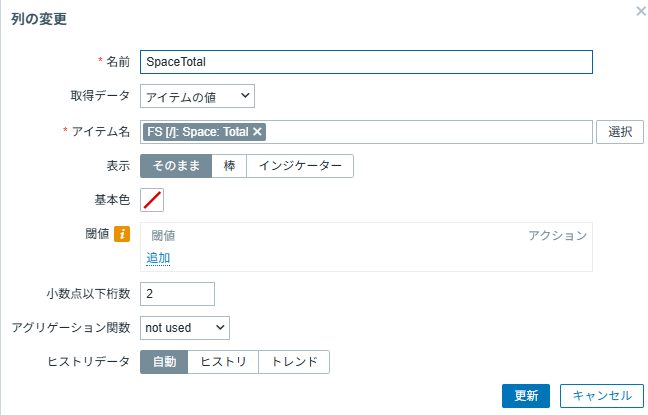Click the 選択 button for item name

click(620, 132)
